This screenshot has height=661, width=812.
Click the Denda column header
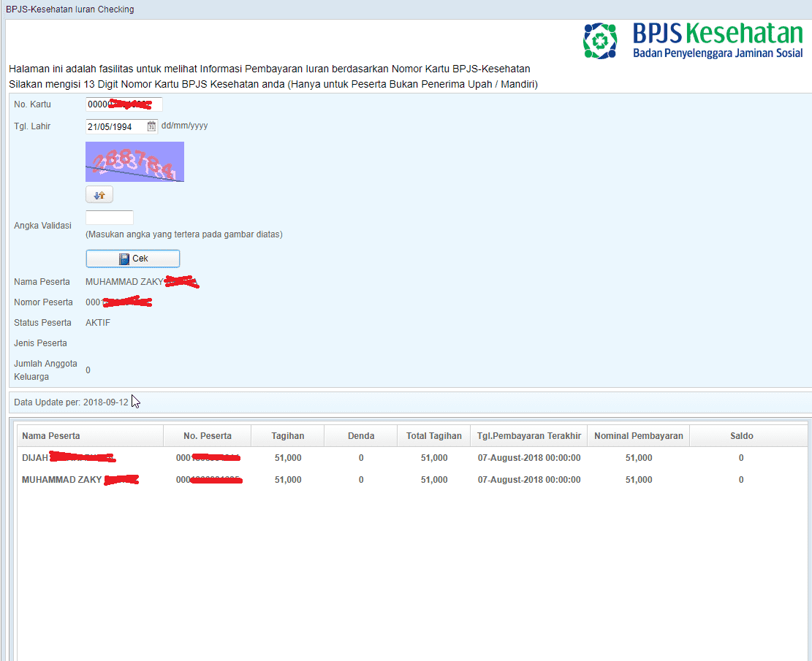click(x=361, y=436)
